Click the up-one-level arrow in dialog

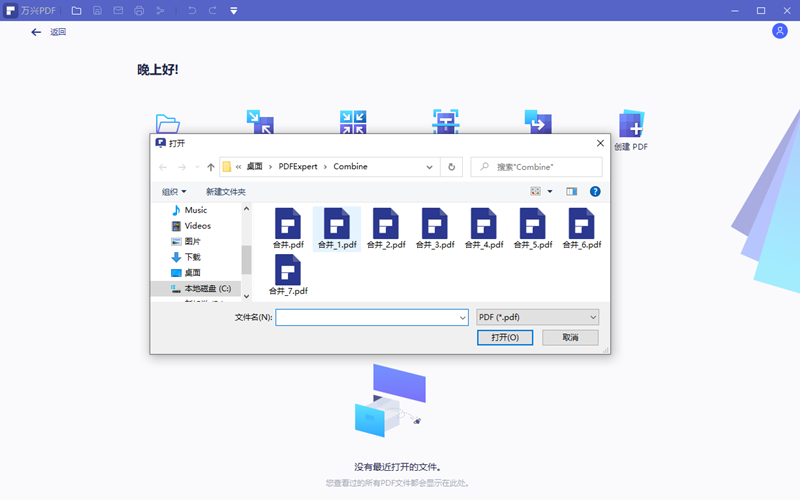point(211,167)
